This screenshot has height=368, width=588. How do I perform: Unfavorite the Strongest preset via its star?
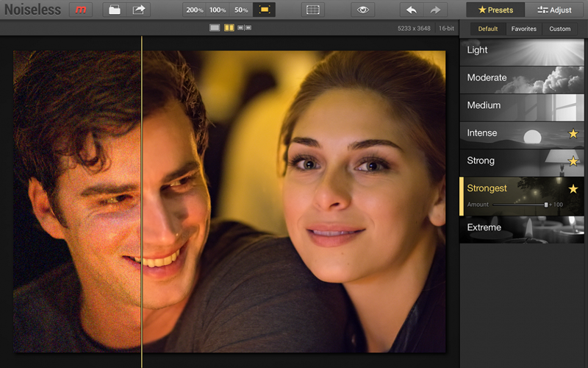click(573, 189)
